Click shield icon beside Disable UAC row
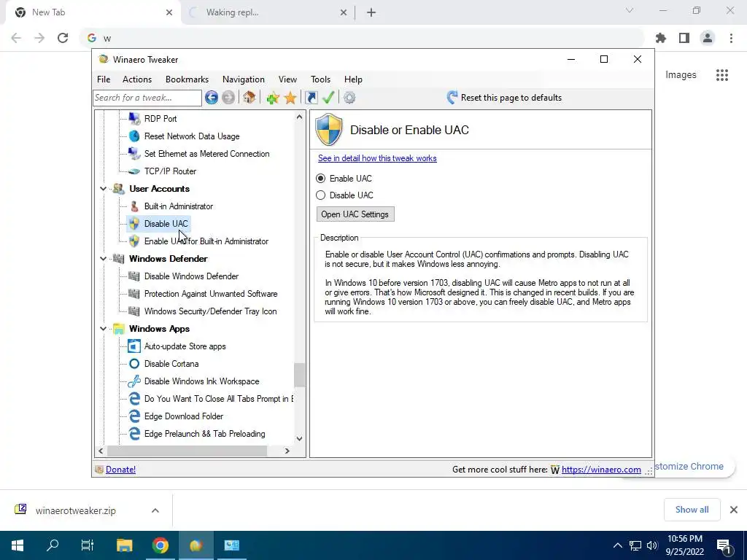 (134, 224)
